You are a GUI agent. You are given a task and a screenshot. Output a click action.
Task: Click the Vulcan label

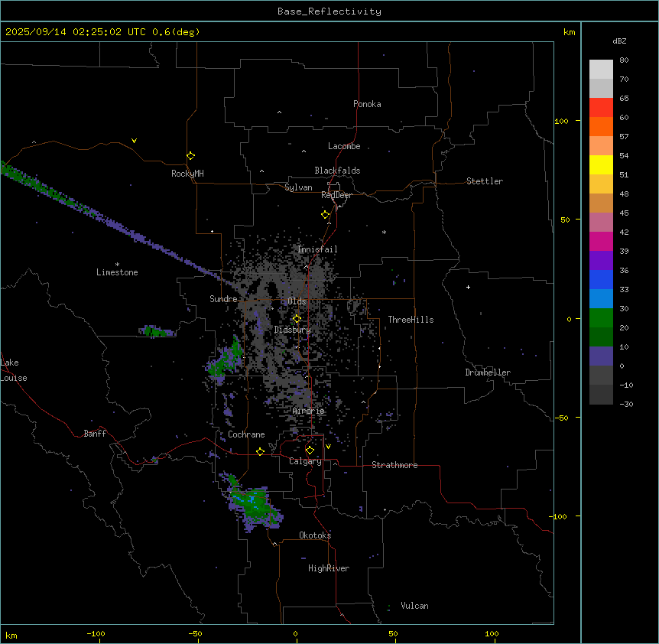pyautogui.click(x=414, y=606)
